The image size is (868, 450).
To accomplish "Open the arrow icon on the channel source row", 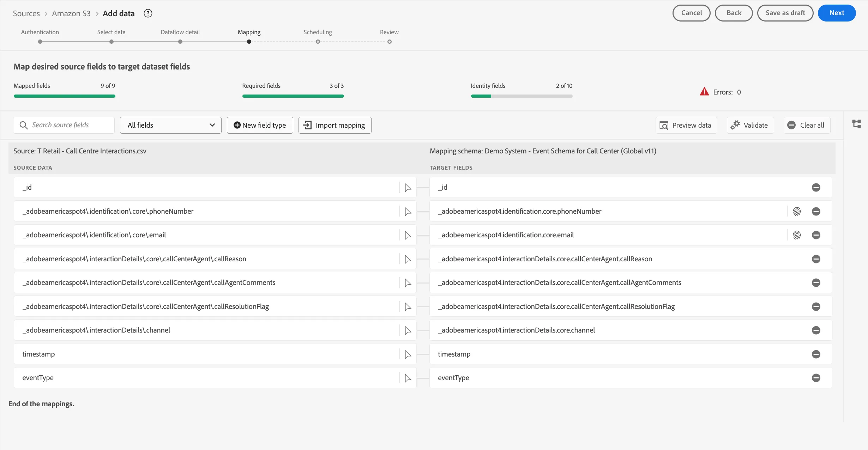I will pos(408,330).
